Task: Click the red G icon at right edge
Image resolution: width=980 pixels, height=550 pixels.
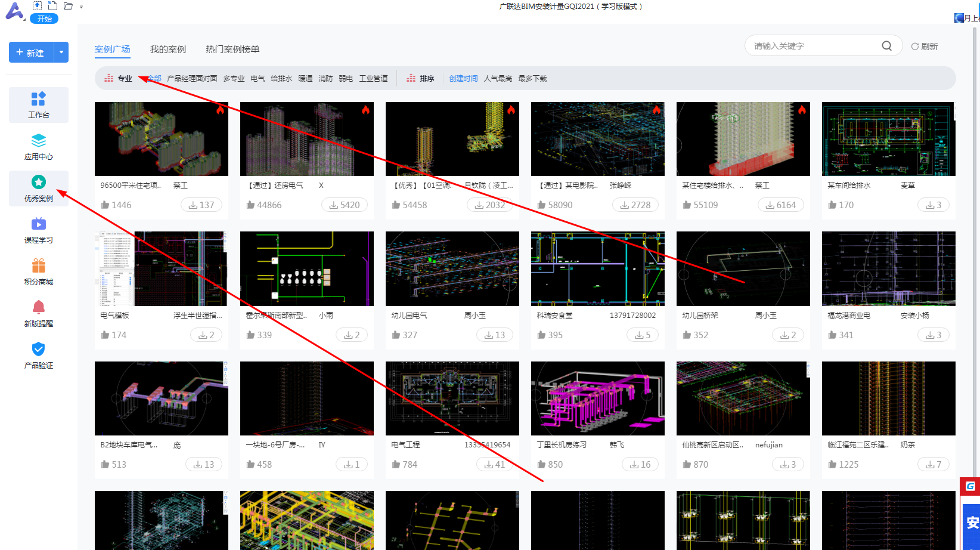Action: (970, 486)
